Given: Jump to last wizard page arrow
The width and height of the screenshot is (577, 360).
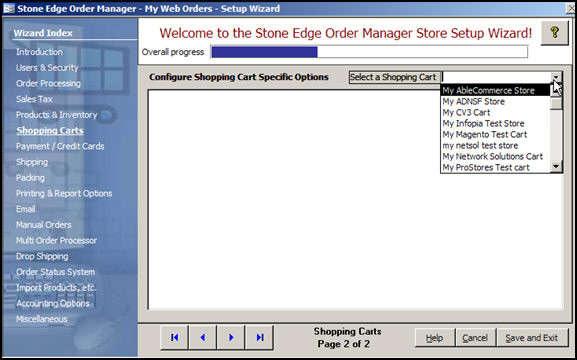Looking at the screenshot, I should 260,337.
